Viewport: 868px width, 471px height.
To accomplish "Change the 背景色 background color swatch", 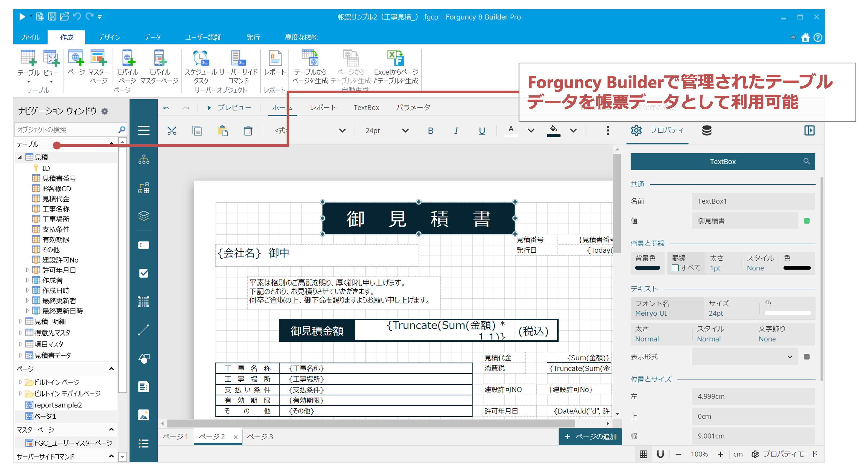I will [647, 268].
